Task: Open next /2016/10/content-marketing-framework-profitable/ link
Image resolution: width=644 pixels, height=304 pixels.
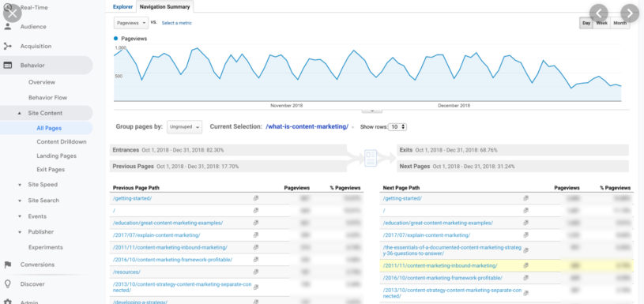Action: 443,278
